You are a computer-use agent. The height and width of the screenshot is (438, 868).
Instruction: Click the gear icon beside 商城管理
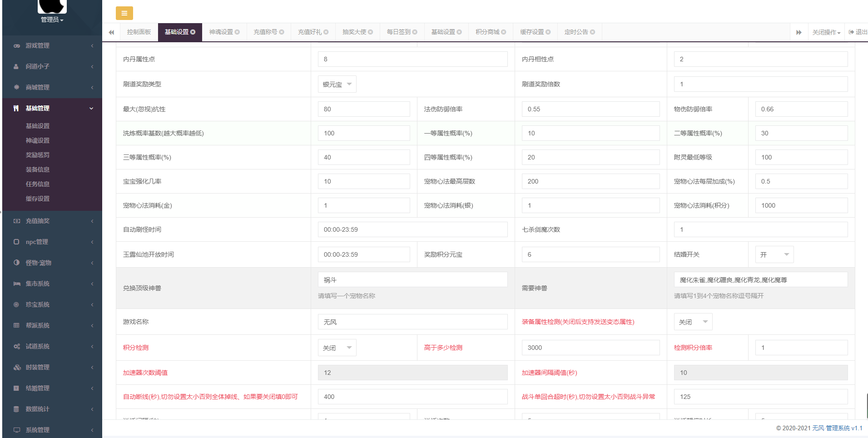16,87
